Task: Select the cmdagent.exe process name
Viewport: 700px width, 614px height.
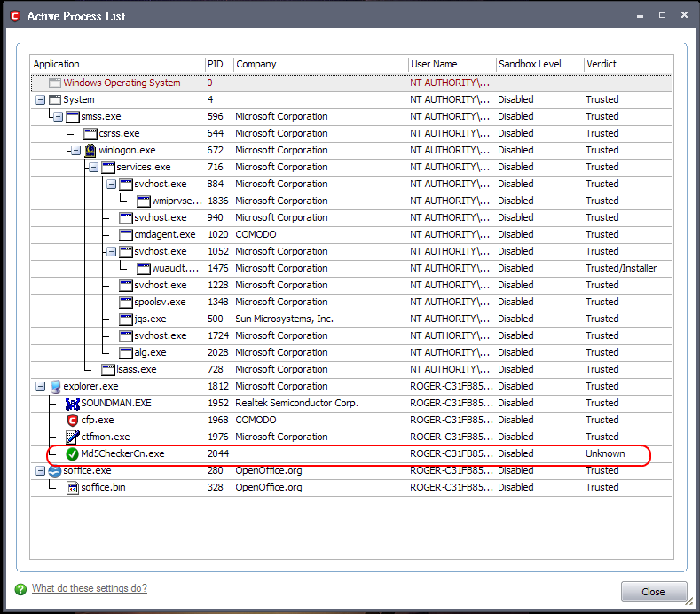Action: (x=165, y=235)
